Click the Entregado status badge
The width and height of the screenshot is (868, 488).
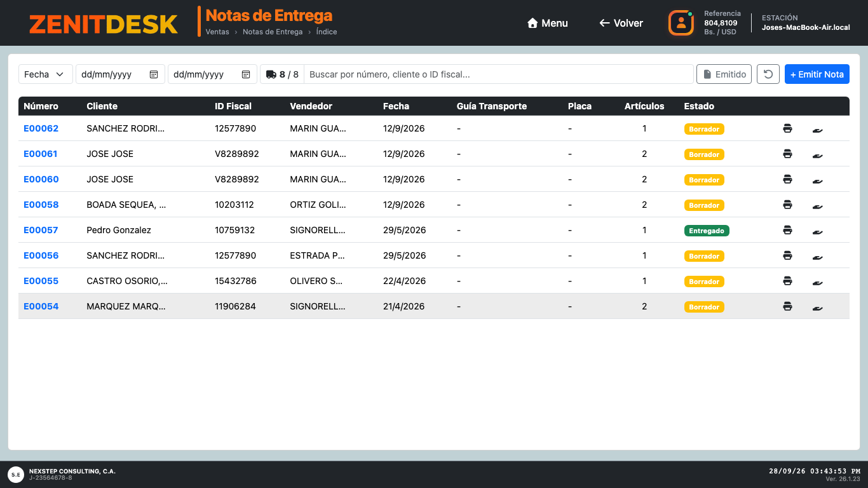tap(707, 231)
